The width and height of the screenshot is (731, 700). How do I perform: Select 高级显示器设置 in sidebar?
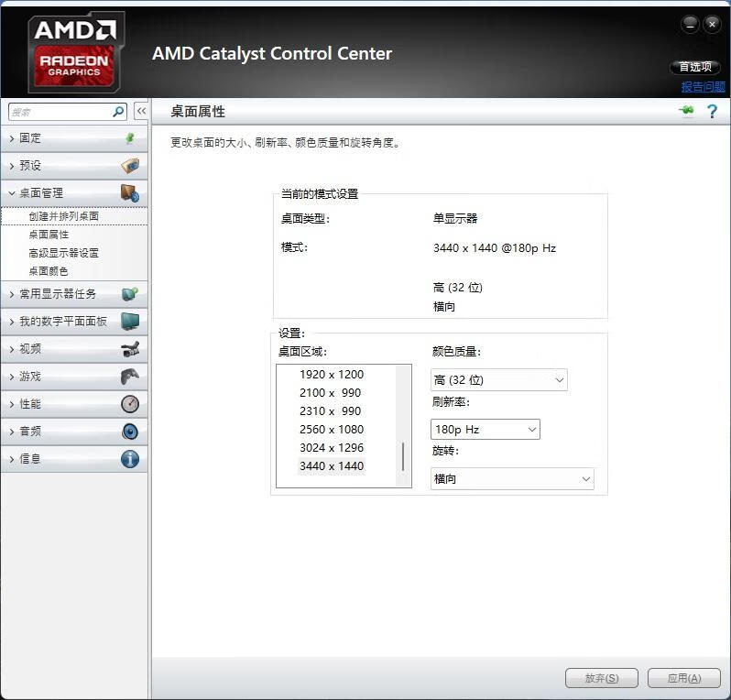pos(64,253)
